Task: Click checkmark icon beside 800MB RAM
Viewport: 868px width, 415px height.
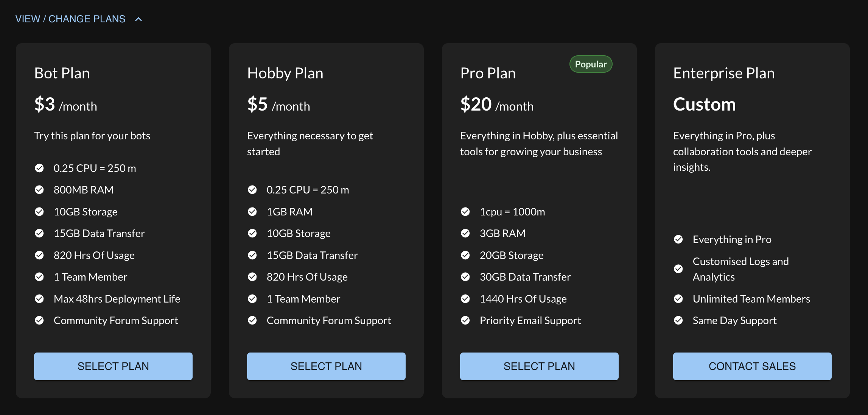Action: 39,190
